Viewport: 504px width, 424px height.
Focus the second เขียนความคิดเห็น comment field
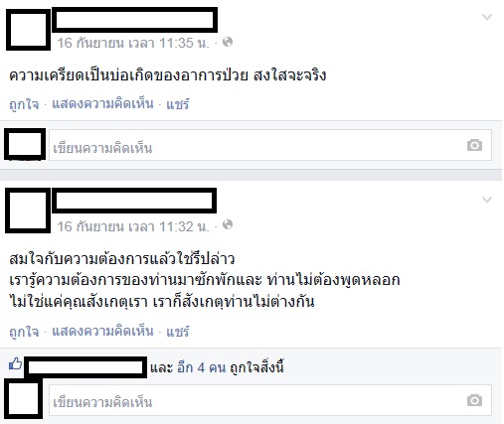(270, 400)
